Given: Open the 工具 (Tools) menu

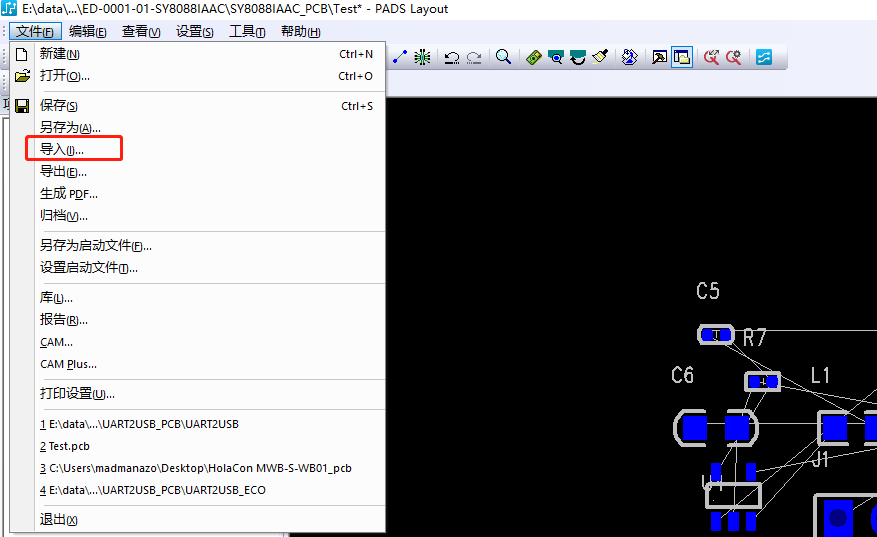Looking at the screenshot, I should click(247, 32).
